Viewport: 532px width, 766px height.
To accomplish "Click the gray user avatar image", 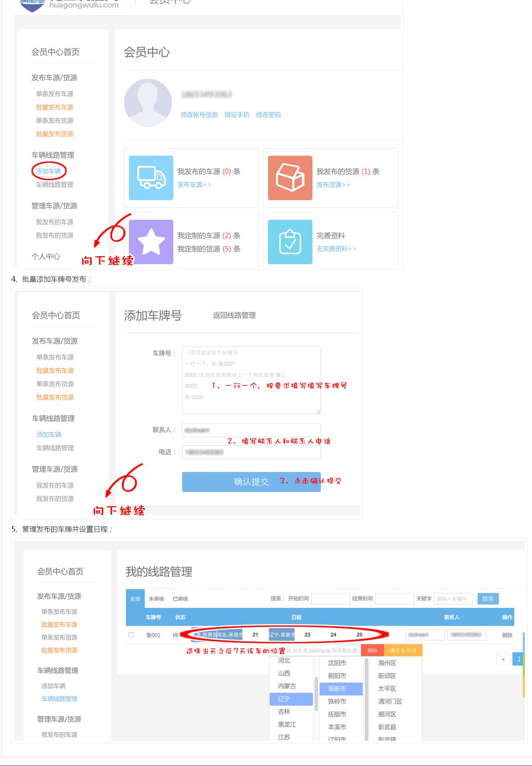I will [148, 103].
